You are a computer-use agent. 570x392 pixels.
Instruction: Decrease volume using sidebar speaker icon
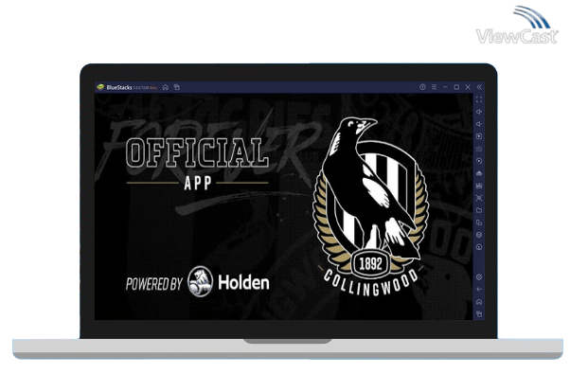[x=479, y=124]
